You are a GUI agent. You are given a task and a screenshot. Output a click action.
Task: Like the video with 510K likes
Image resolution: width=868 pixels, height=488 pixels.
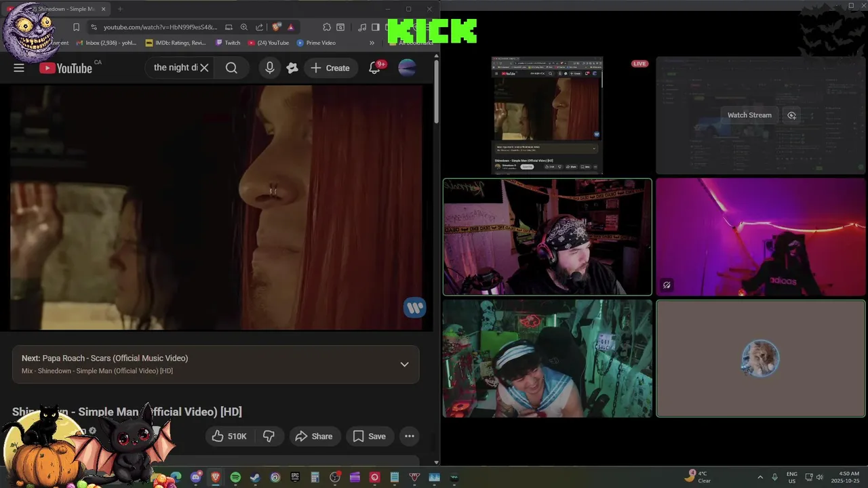pos(229,436)
